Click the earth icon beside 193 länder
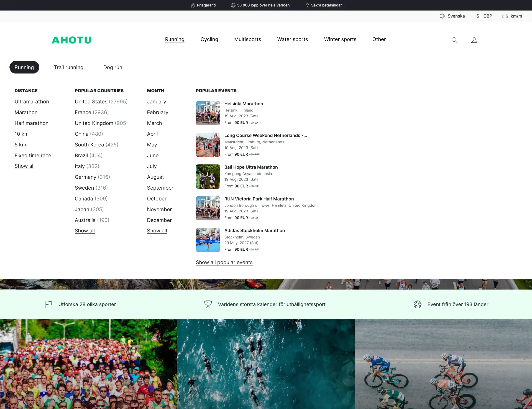532x409 pixels. coord(418,304)
